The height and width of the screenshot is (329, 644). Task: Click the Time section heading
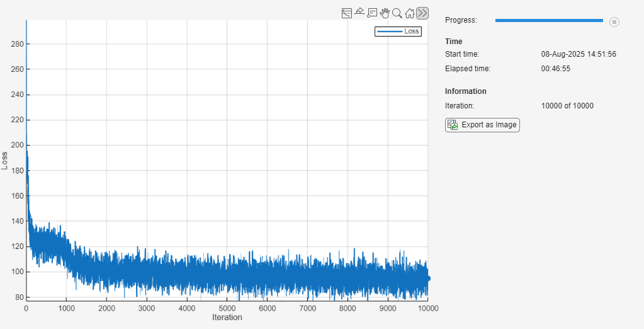453,42
